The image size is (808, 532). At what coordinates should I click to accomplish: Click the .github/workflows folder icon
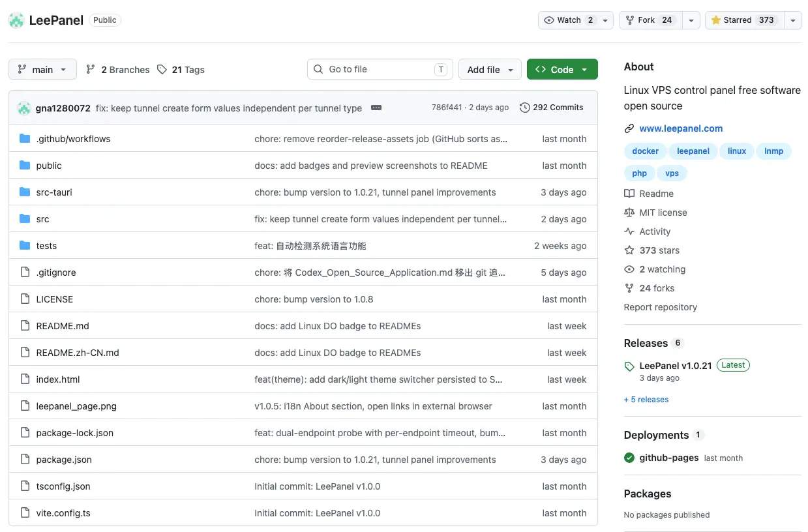click(x=25, y=138)
